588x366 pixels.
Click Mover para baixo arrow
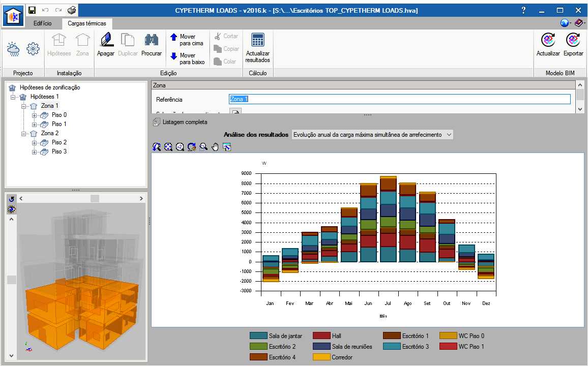point(188,58)
